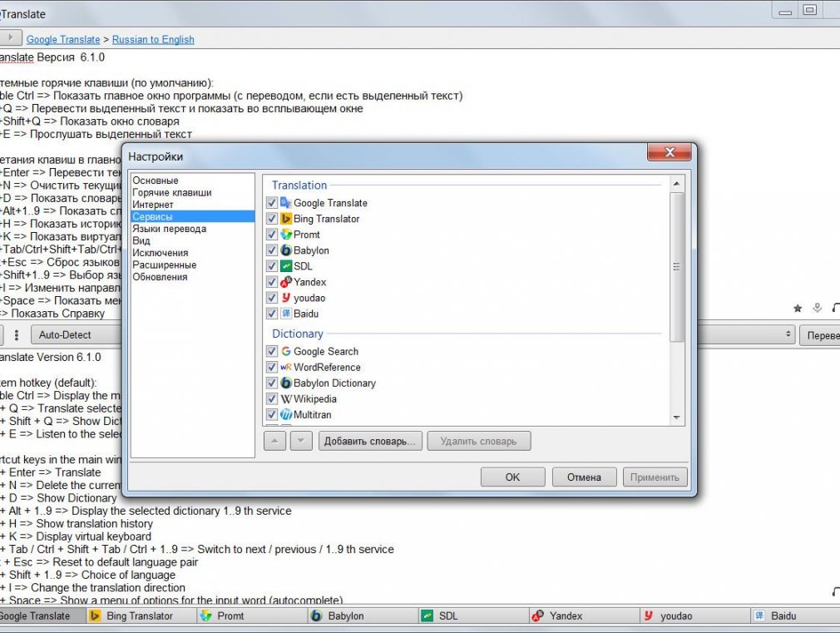Uncheck the Google Search dictionary checkbox
The image size is (840, 633).
click(272, 351)
